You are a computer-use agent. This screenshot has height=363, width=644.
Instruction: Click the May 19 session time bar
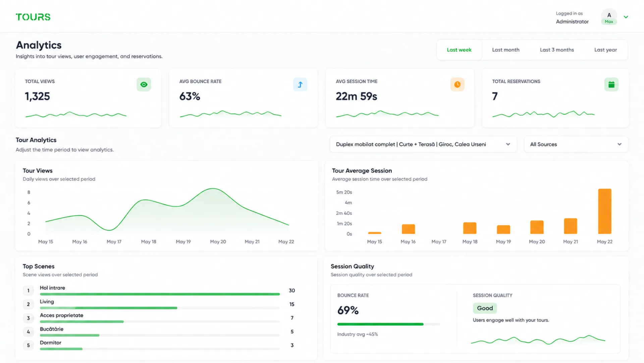pyautogui.click(x=503, y=230)
